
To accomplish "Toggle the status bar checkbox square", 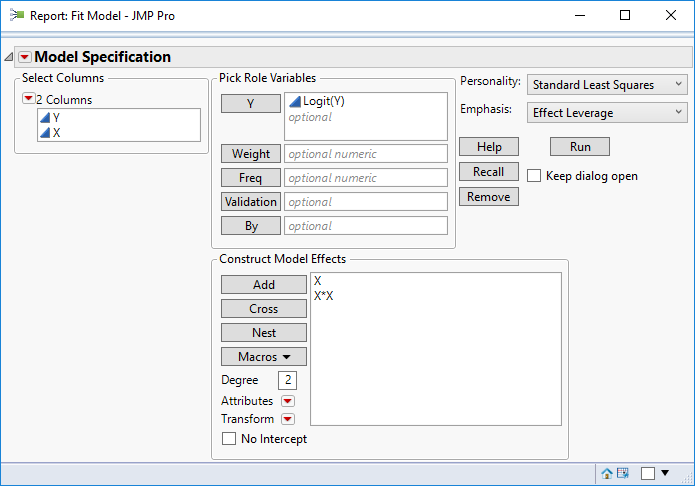I will pos(648,473).
